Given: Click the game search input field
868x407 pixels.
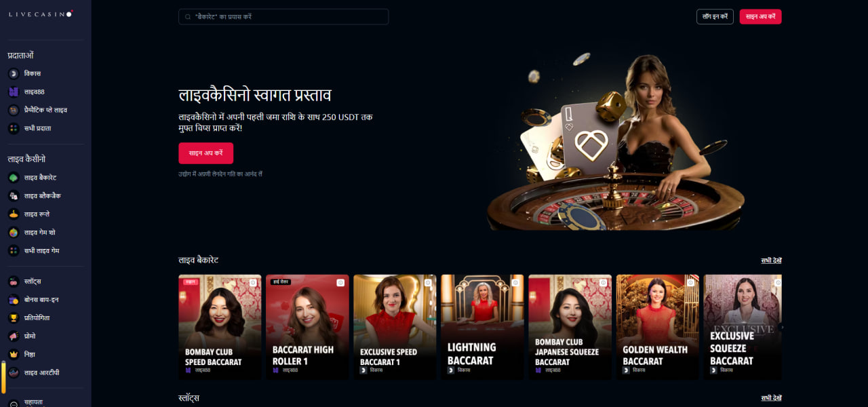Looking at the screenshot, I should (283, 16).
